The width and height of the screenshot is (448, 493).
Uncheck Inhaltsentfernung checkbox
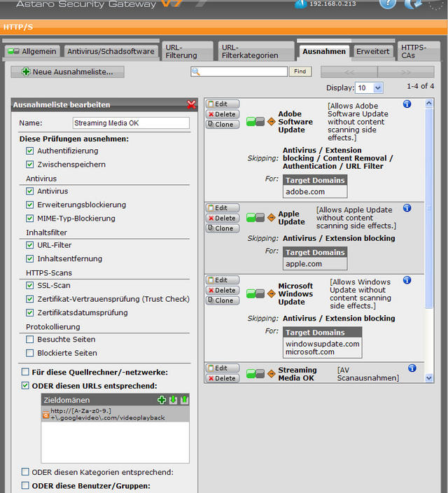coord(30,259)
